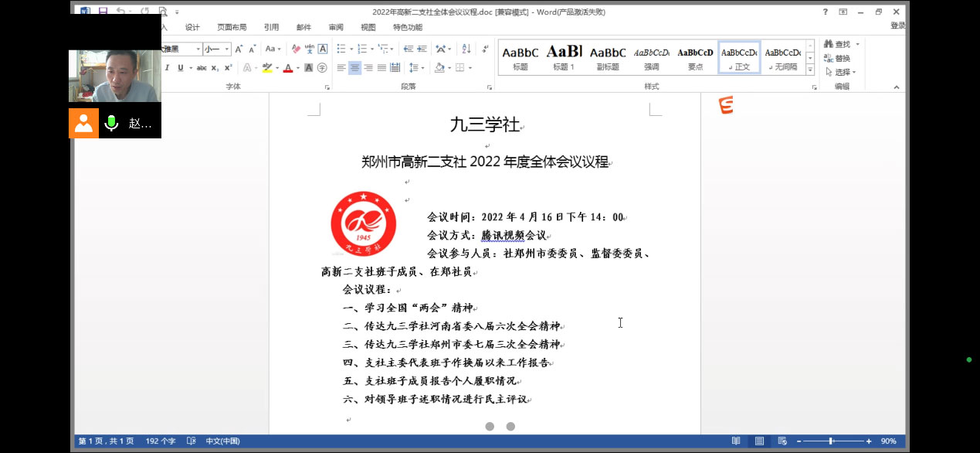Toggle italic formatting

click(x=167, y=68)
